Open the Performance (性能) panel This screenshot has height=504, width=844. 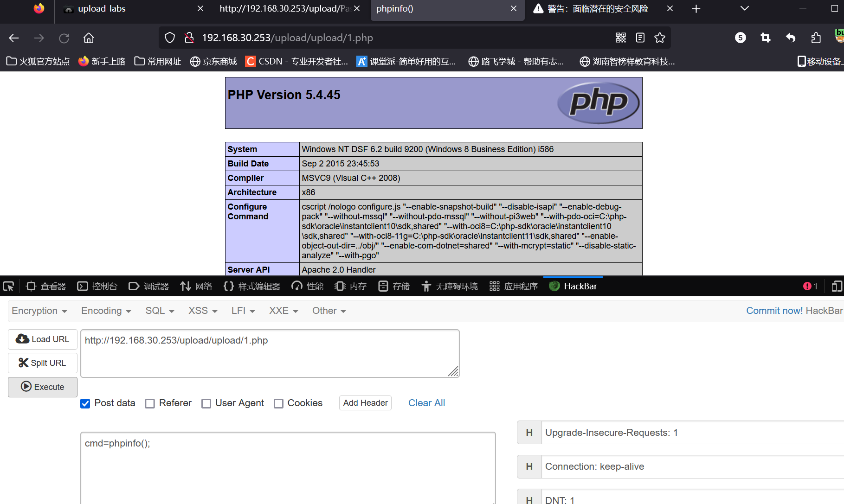pos(307,287)
